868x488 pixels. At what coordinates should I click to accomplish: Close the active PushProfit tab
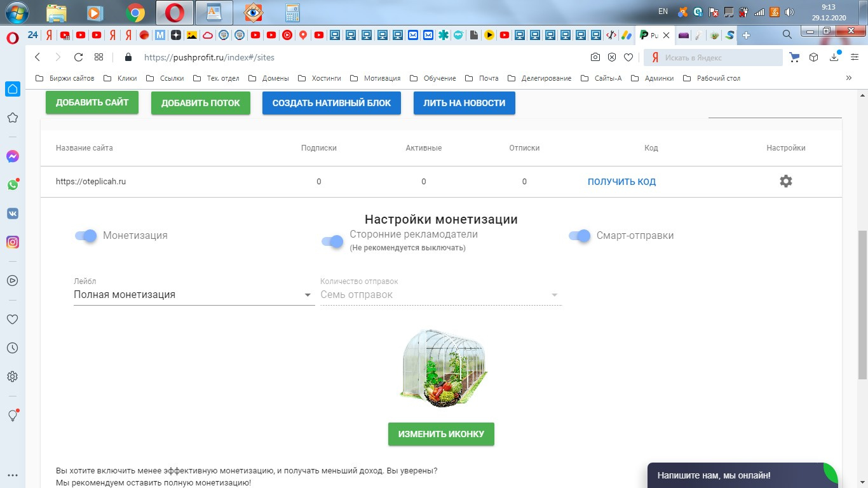(x=667, y=36)
